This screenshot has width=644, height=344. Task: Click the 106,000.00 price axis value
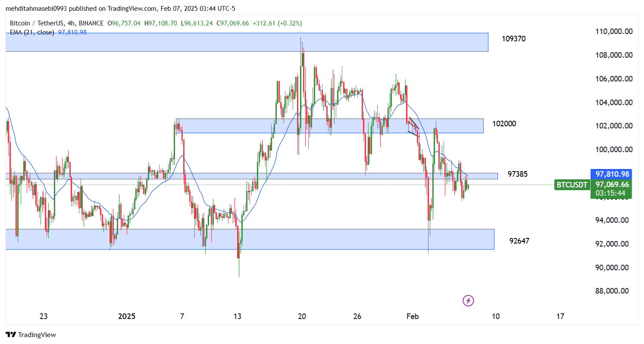pos(614,79)
